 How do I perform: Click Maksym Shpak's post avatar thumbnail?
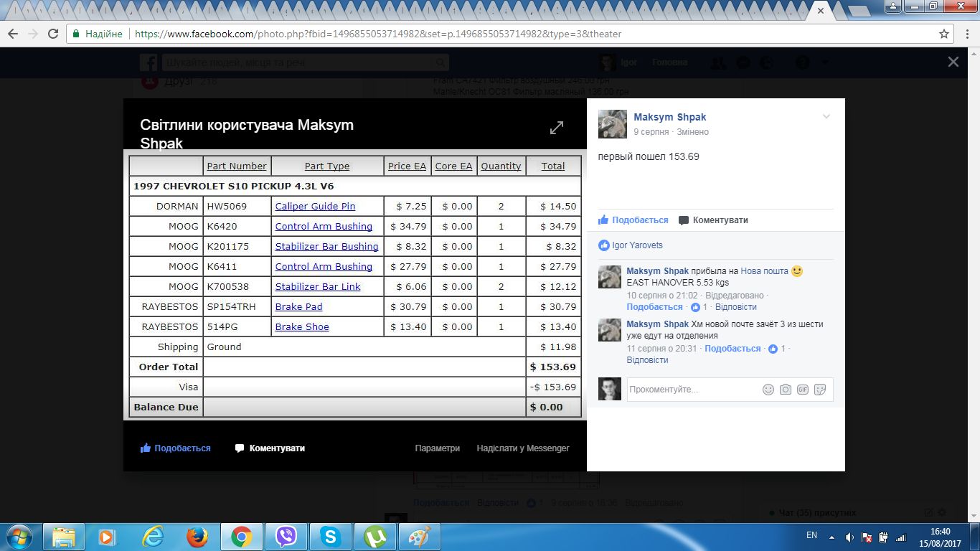[x=612, y=124]
